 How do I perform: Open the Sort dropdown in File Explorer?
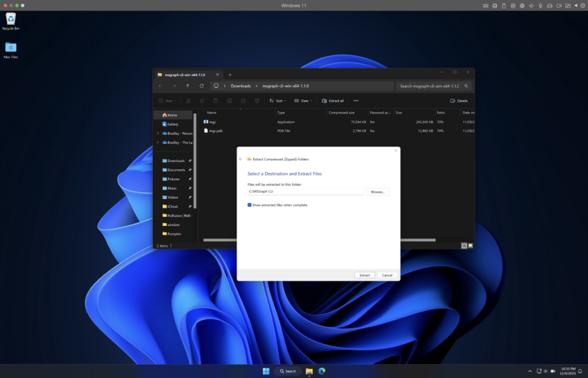[x=277, y=101]
